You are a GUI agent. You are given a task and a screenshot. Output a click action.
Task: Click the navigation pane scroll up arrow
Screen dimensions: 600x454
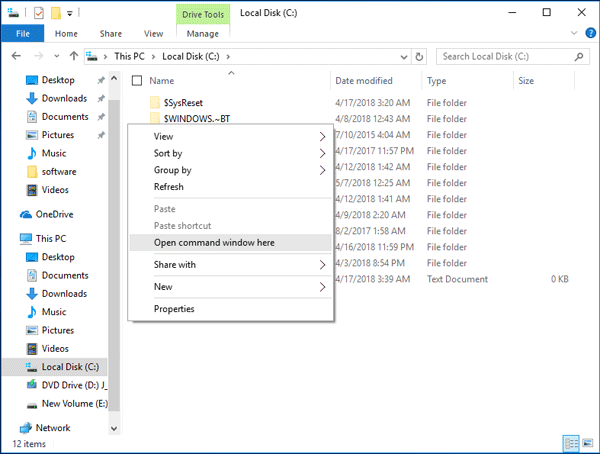(114, 78)
